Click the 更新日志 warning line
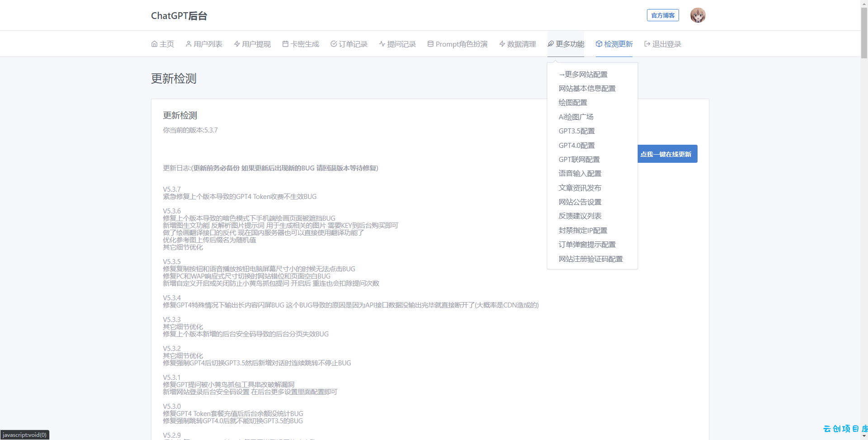 pyautogui.click(x=270, y=168)
